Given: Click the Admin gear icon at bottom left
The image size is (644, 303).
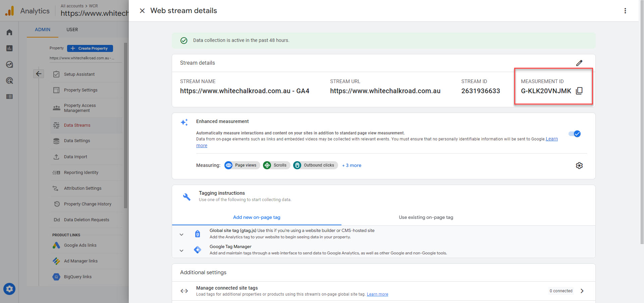Looking at the screenshot, I should click(9, 289).
